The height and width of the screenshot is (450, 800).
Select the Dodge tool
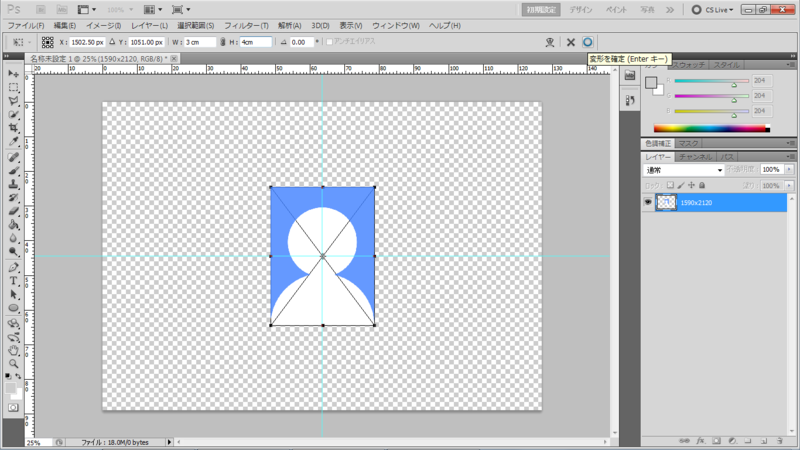coord(13,252)
